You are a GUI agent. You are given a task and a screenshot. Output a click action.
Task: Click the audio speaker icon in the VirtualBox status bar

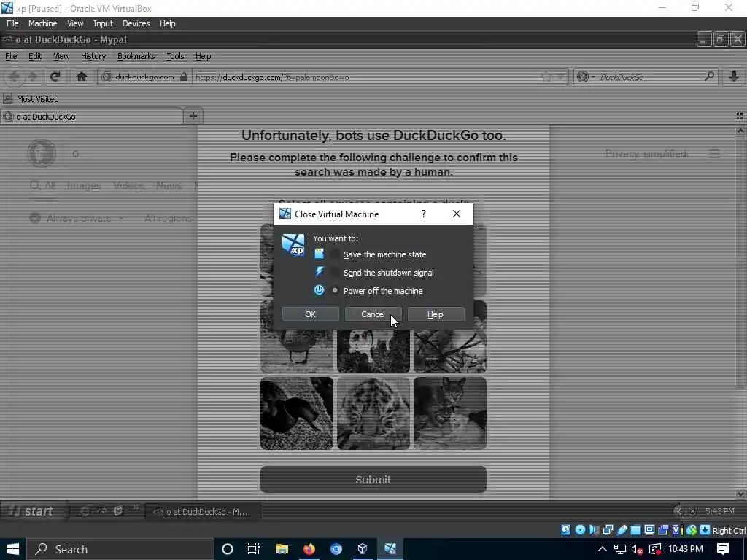tap(594, 529)
